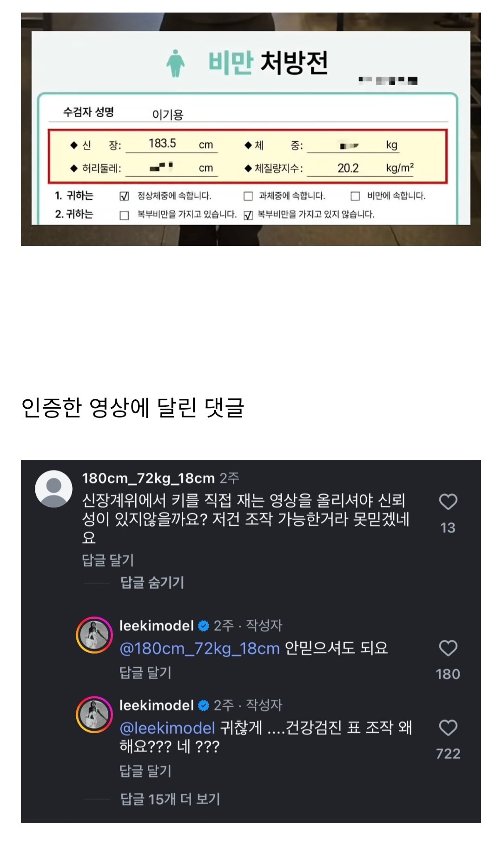502x868 pixels.
Task: Check the 비만에 속합니다 checkbox
Action: coord(355,196)
